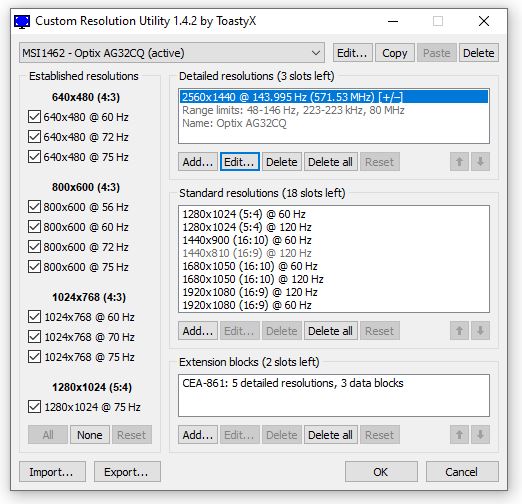This screenshot has height=504, width=522.
Task: Click Add under Extension blocks
Action: point(198,435)
